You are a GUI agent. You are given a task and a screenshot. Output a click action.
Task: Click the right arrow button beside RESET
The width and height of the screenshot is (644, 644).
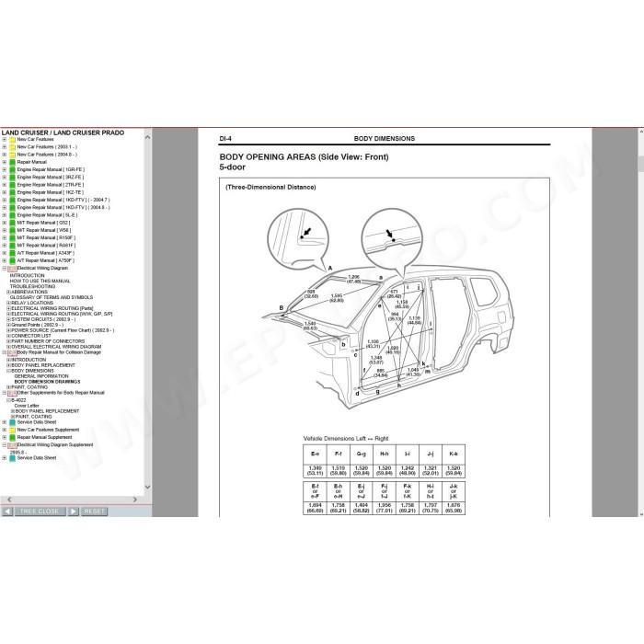(73, 512)
